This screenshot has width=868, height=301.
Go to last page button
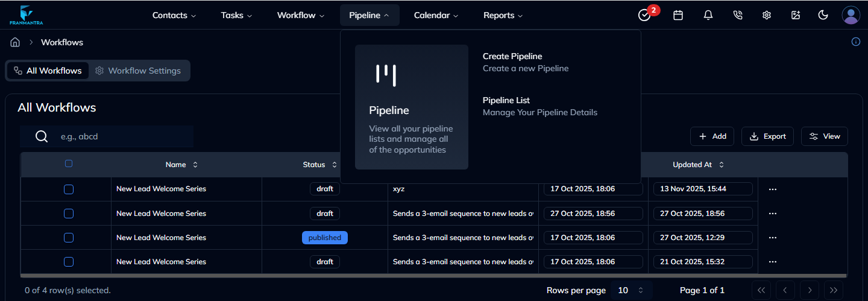[x=834, y=290]
